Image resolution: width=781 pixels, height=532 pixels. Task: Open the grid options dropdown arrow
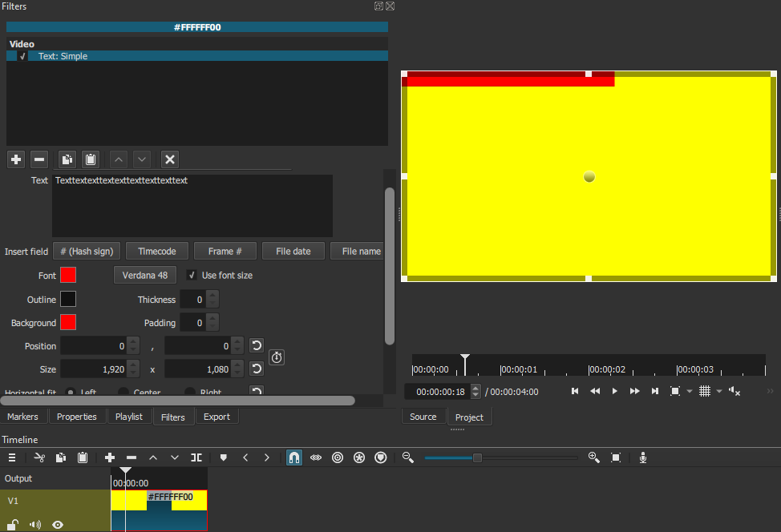tap(718, 392)
